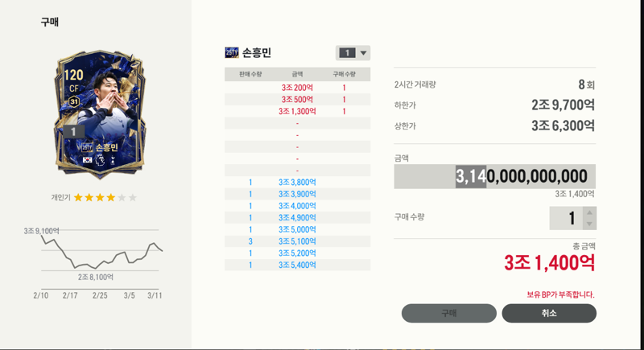Click the 31 hexagon badge on card
This screenshot has width=644, height=350.
pos(74,101)
